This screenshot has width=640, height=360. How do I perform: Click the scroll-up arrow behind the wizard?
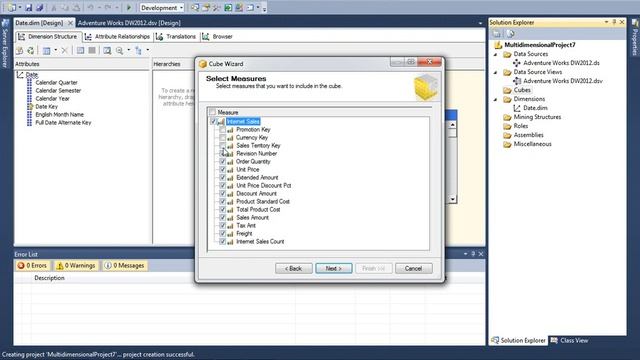(x=452, y=124)
